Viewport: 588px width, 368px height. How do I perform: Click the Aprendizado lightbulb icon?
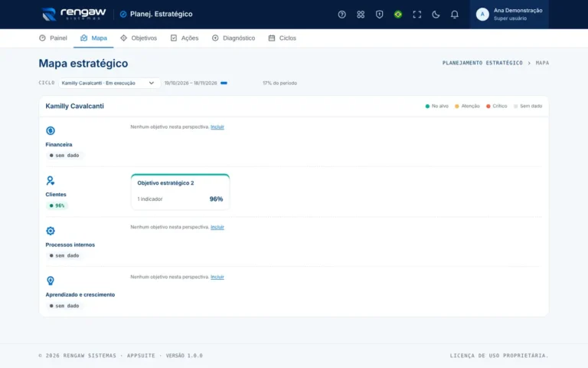[x=51, y=281]
